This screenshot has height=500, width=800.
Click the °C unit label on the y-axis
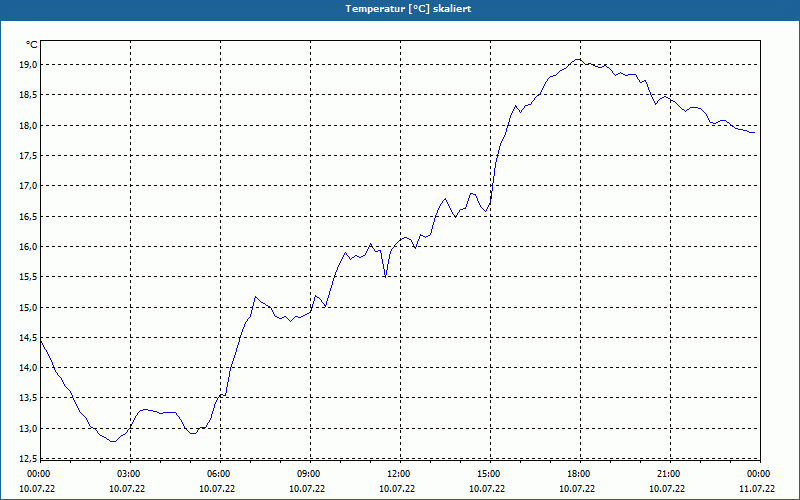[32, 45]
